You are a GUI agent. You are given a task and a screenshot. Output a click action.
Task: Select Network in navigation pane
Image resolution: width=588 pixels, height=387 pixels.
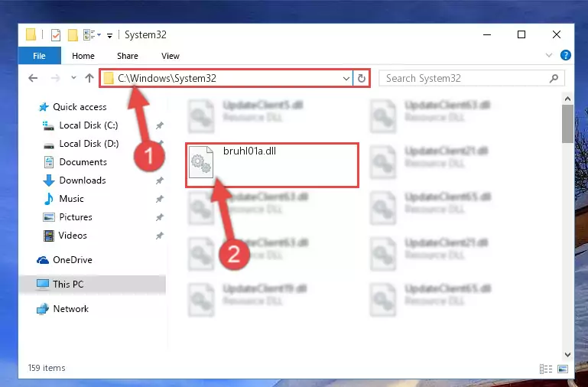point(63,309)
